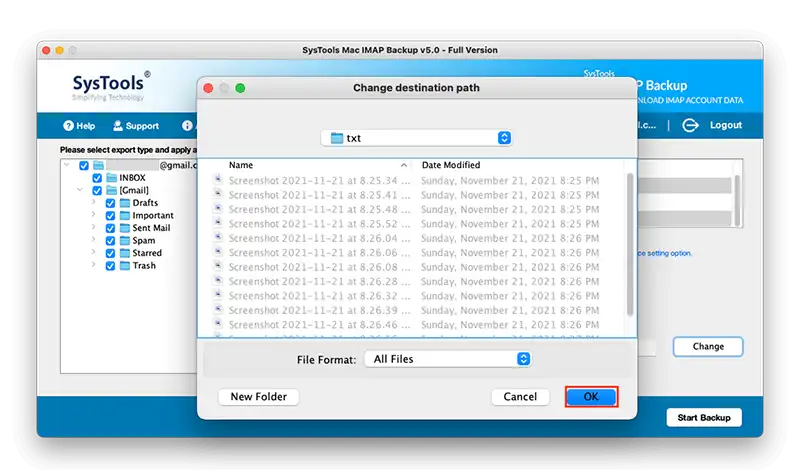800x470 pixels.
Task: Expand the Trash tree node
Action: [93, 264]
